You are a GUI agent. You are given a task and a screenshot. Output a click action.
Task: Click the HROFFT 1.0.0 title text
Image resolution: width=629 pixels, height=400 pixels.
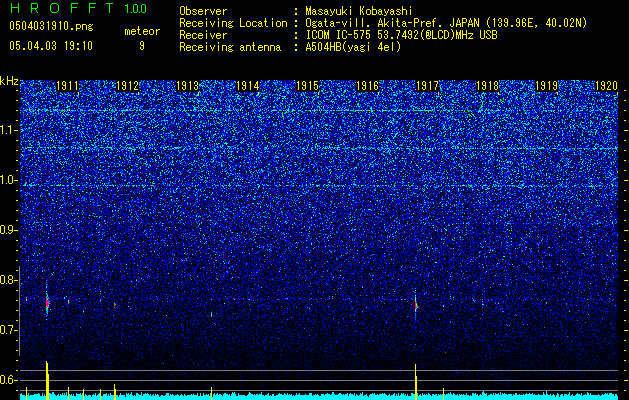pyautogui.click(x=78, y=8)
